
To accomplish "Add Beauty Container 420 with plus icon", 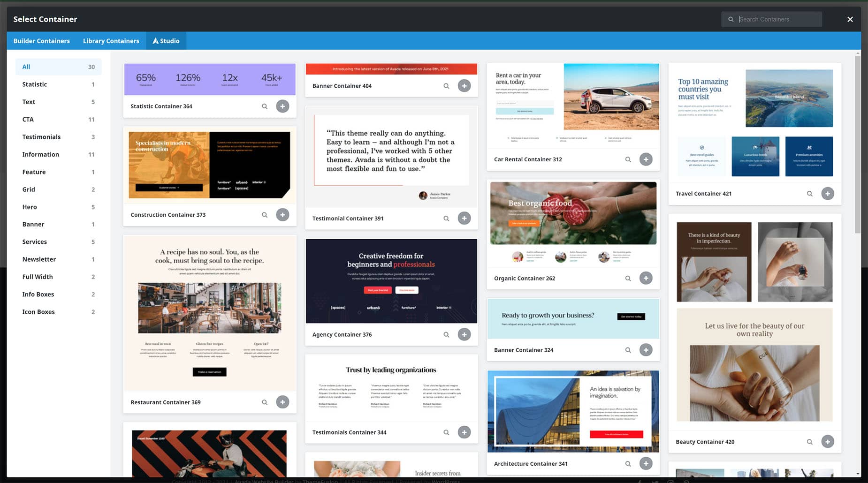I will [828, 442].
